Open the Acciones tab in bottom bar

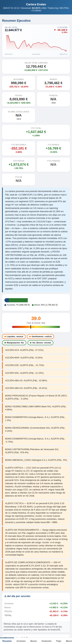[21, 641]
